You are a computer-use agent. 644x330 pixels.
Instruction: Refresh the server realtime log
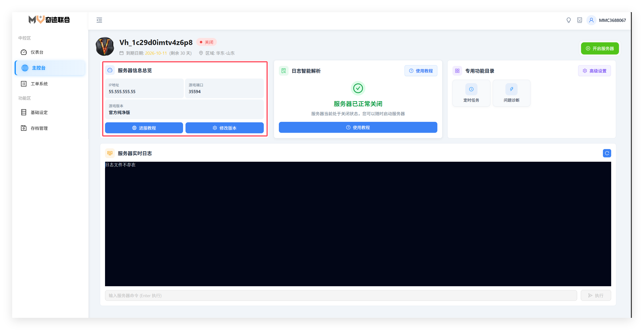pyautogui.click(x=607, y=153)
